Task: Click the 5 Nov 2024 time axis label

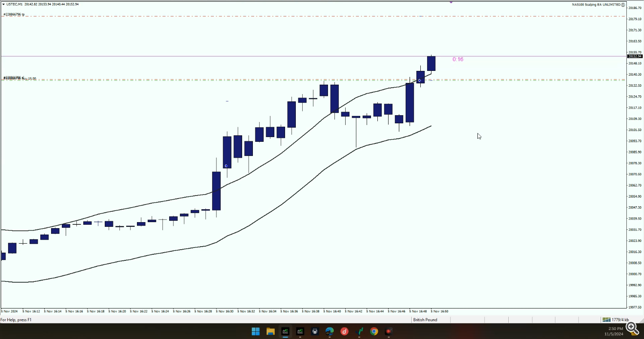Action: pos(9,312)
